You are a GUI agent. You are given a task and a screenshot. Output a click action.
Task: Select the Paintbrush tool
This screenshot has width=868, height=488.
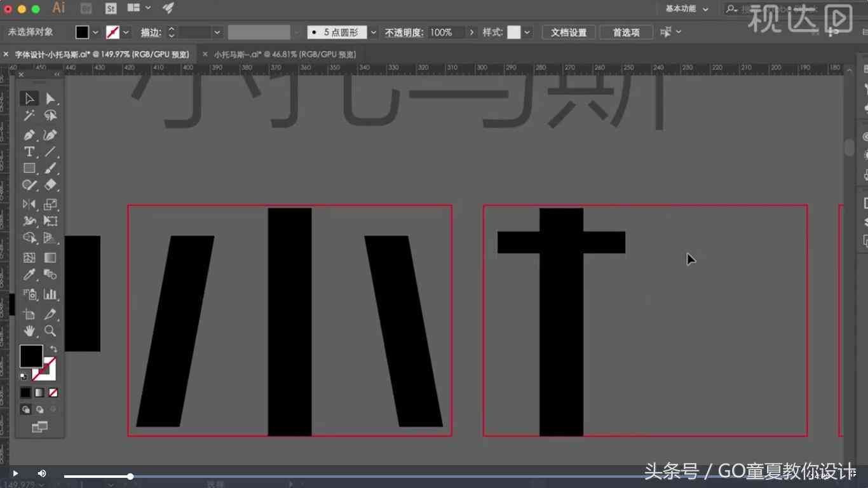[50, 168]
